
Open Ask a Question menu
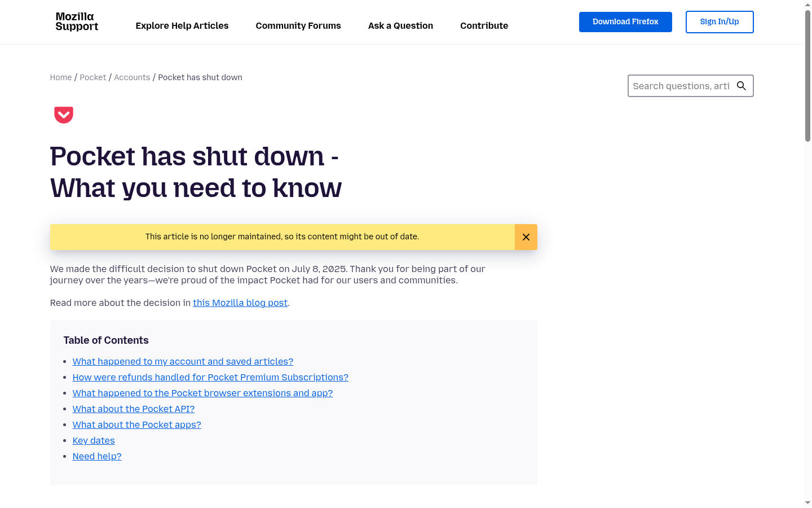(x=400, y=25)
